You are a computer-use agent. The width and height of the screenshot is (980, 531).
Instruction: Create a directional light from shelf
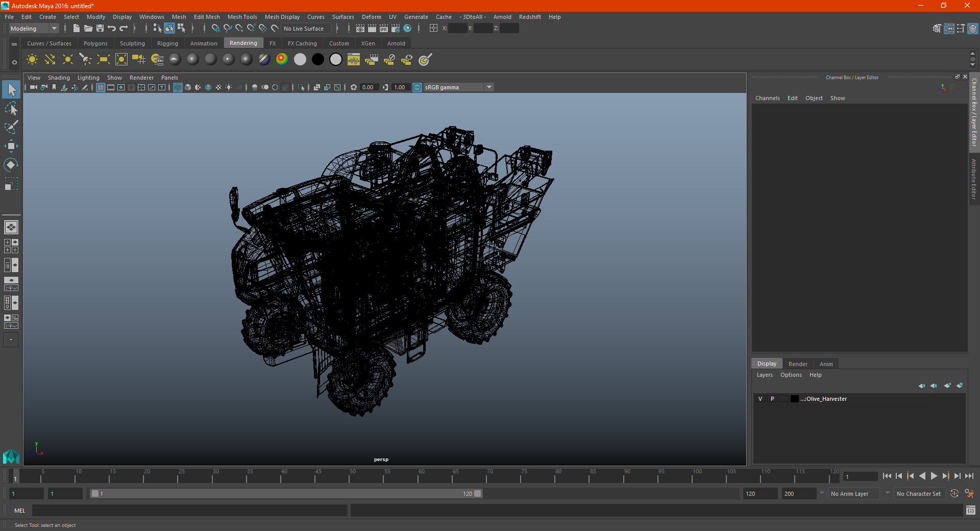(50, 59)
